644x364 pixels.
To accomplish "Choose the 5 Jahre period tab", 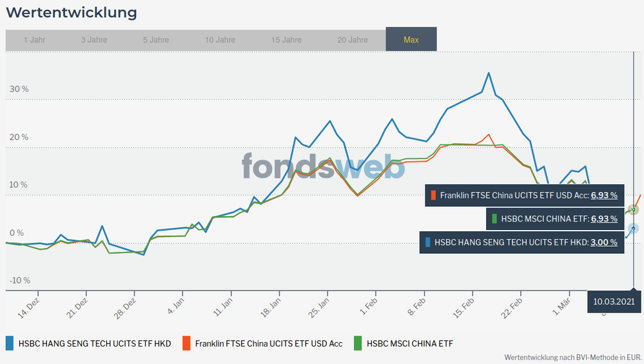I will [156, 39].
